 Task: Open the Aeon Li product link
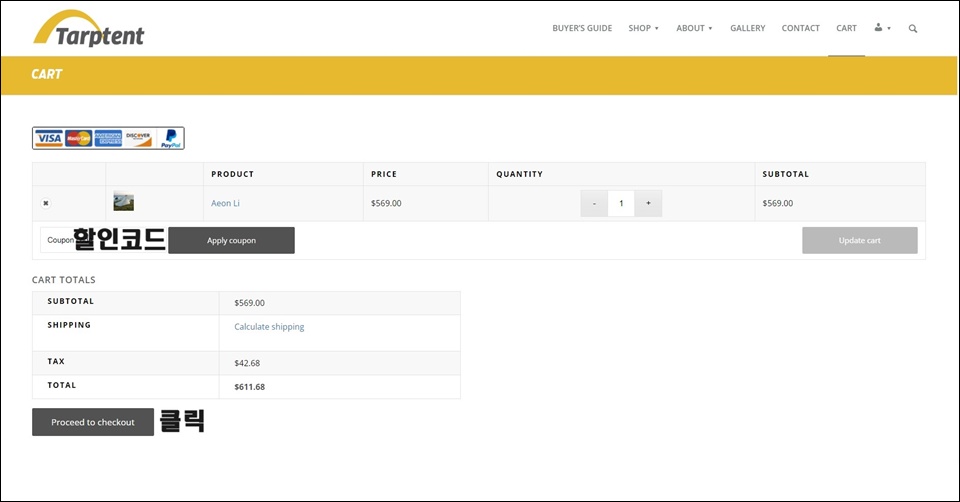click(225, 203)
